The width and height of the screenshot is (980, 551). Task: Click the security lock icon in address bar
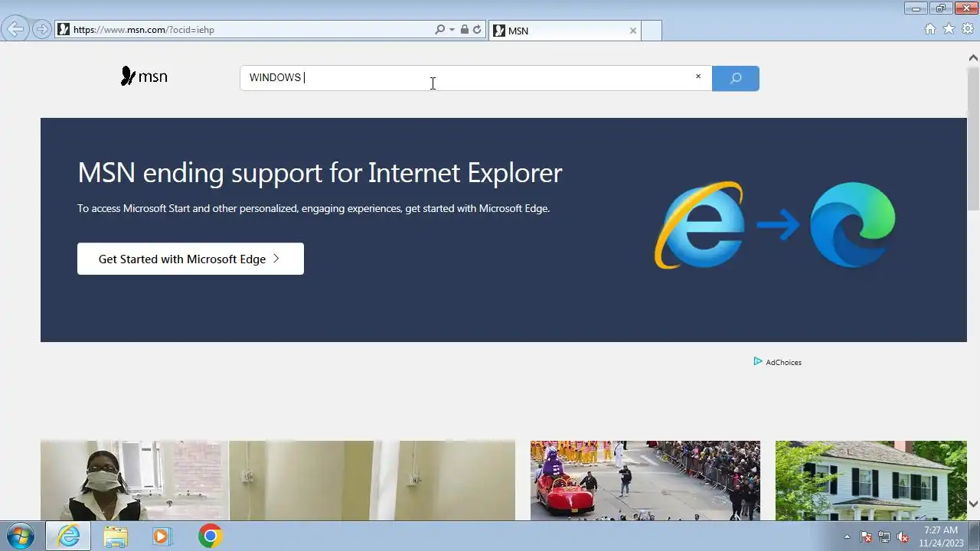464,30
